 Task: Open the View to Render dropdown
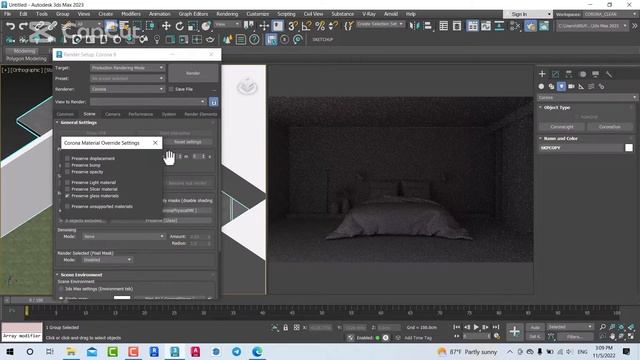click(x=148, y=102)
